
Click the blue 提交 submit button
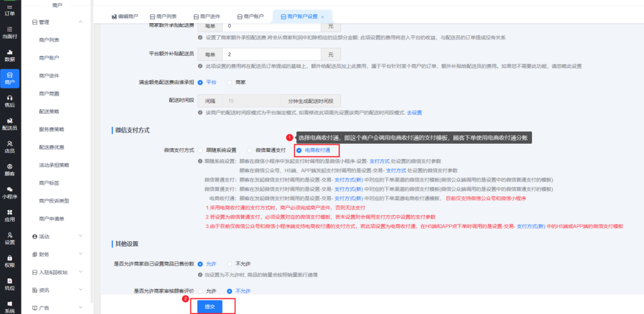[209, 306]
